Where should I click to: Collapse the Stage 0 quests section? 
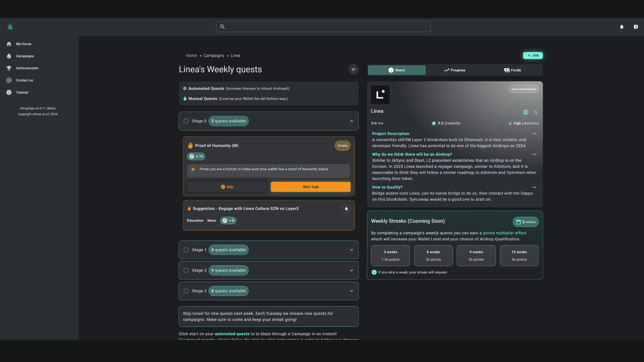(x=351, y=121)
